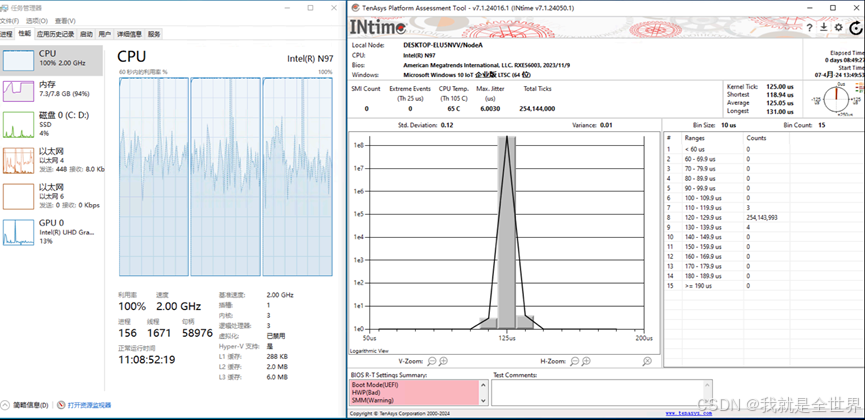
Task: Click TenAsys window title bar icon
Action: pos(355,8)
